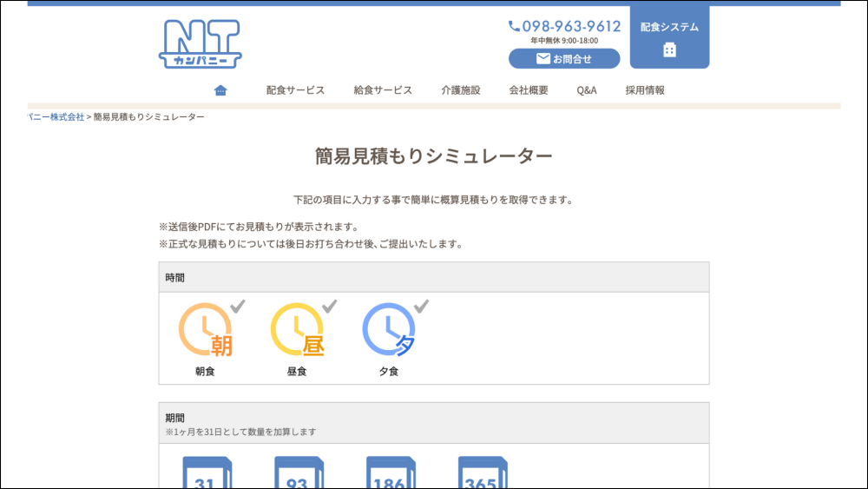Toggle the checkmark for 昼食

click(330, 306)
